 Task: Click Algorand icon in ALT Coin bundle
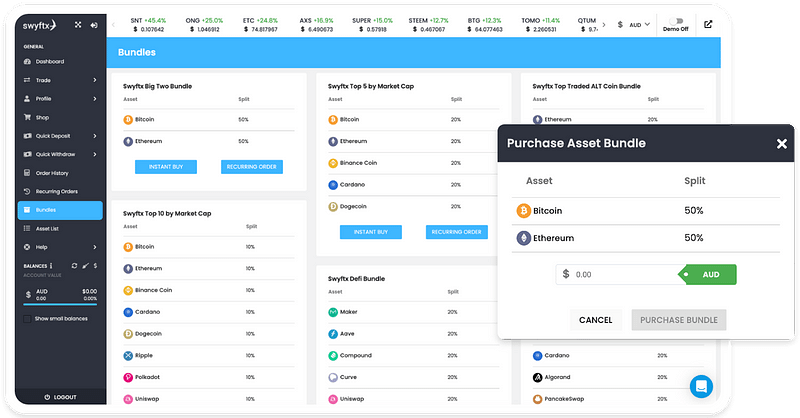pos(537,378)
